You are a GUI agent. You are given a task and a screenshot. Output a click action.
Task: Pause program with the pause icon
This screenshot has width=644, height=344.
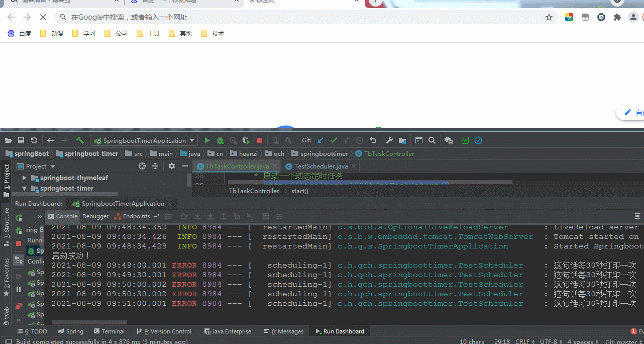pos(19,289)
